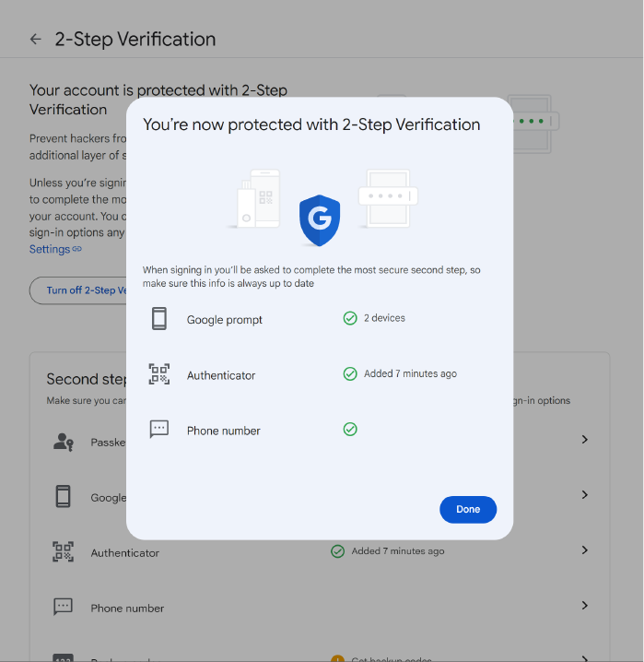Screen dimensions: 644x662
Task: Click the Authenticator QR icon in dialog
Action: (159, 374)
